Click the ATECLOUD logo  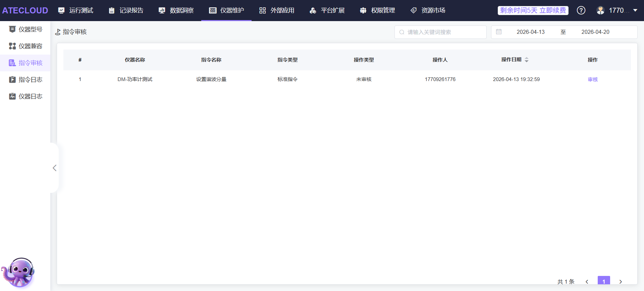[25, 10]
